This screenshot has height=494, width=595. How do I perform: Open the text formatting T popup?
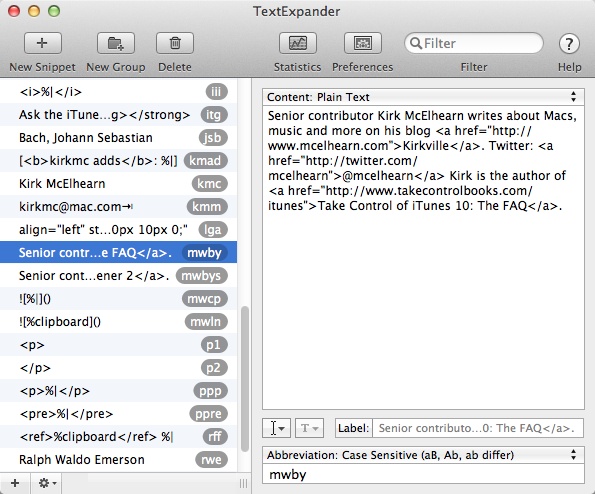click(x=309, y=428)
